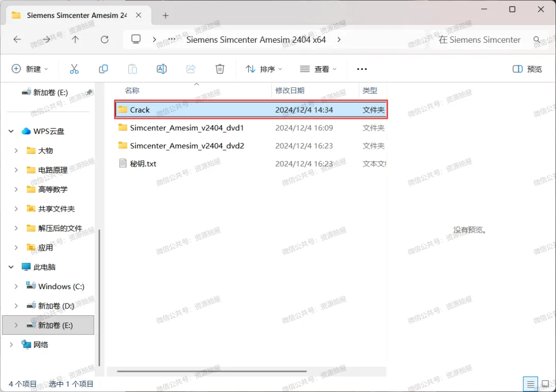Open the 查看 (View) dropdown
Screen dimensions: 556x392
pos(319,69)
